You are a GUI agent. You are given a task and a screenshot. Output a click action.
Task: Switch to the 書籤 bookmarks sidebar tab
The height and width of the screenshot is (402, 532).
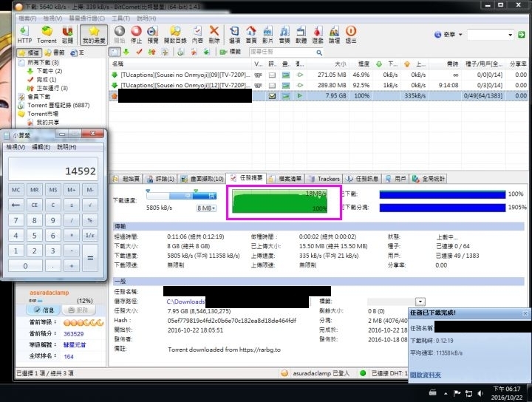pyautogui.click(x=55, y=52)
